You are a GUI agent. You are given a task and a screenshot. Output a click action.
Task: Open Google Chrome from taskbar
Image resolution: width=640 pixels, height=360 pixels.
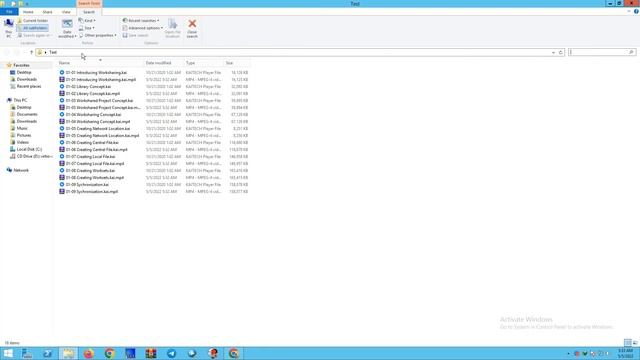tap(109, 353)
